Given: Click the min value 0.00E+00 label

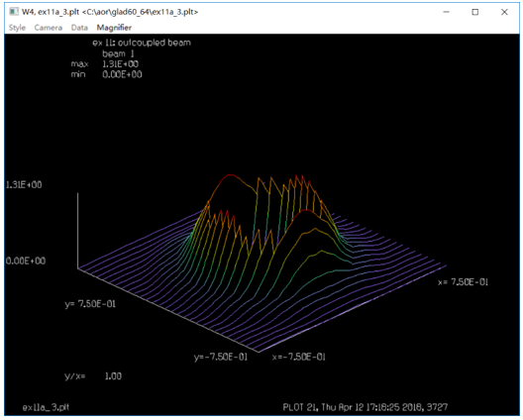Looking at the screenshot, I should (122, 74).
